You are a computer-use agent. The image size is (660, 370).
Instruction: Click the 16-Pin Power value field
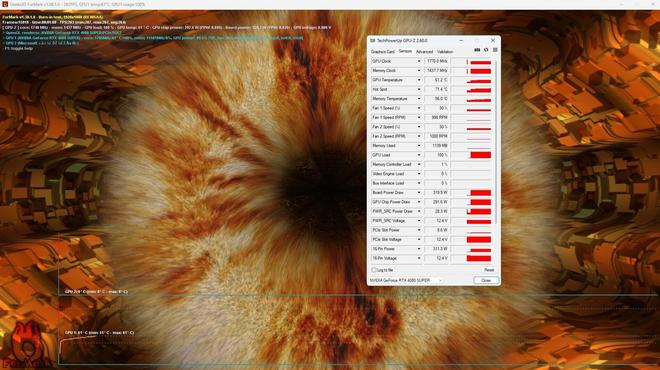point(436,249)
